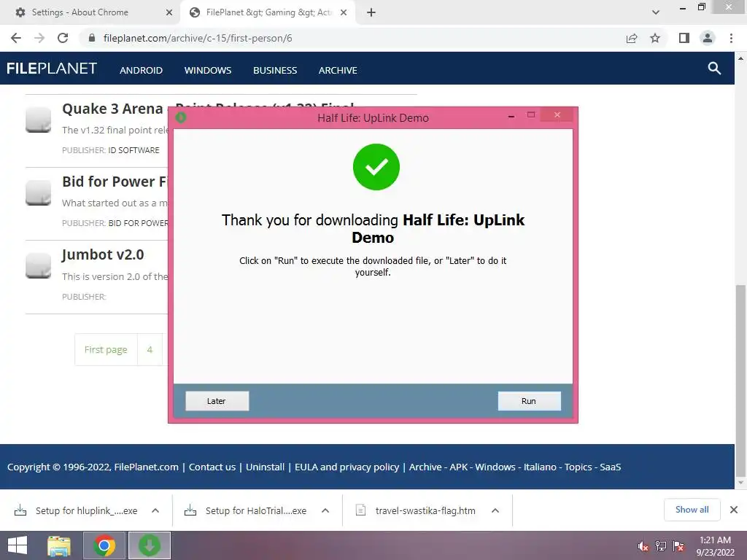747x560 pixels.
Task: Share this page from the address bar
Action: click(632, 38)
